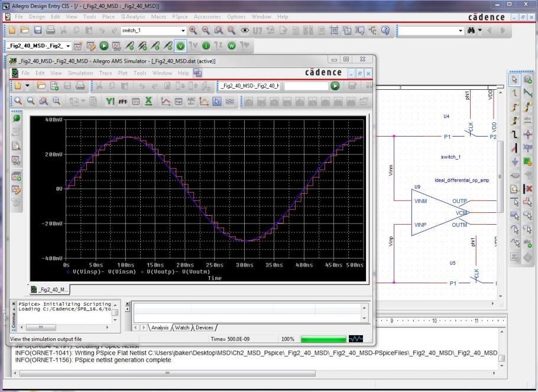The image size is (538, 392).
Task: Click the Place ground tool icon
Action: click(x=514, y=161)
